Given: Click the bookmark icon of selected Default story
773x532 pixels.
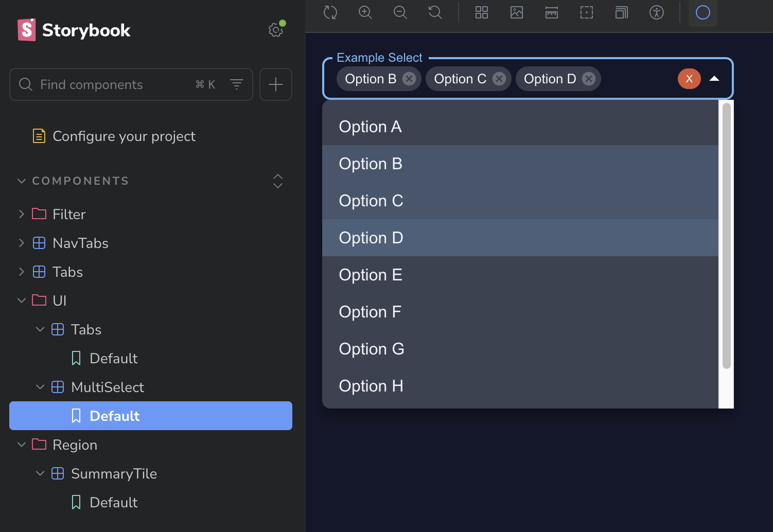Looking at the screenshot, I should click(x=76, y=416).
